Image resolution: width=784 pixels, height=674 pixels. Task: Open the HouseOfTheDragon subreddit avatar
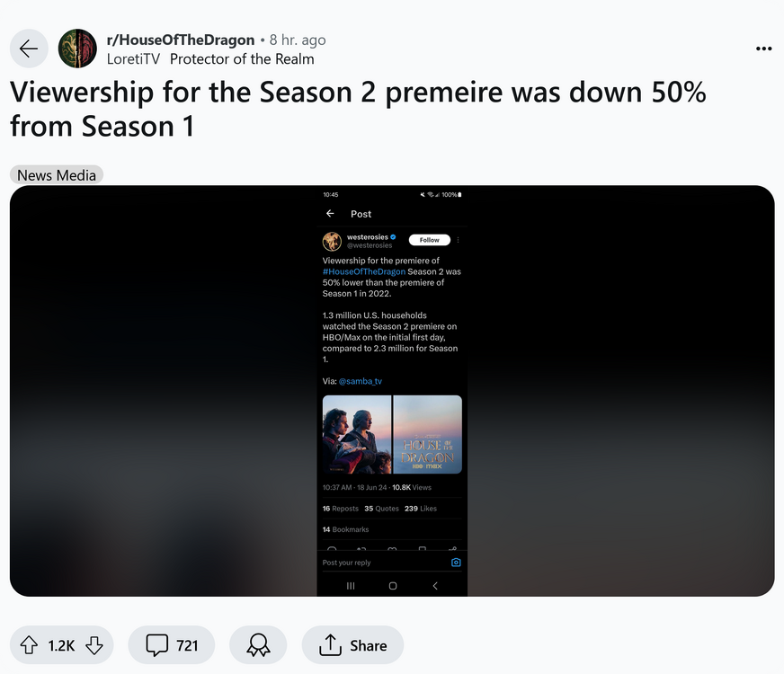tap(77, 49)
